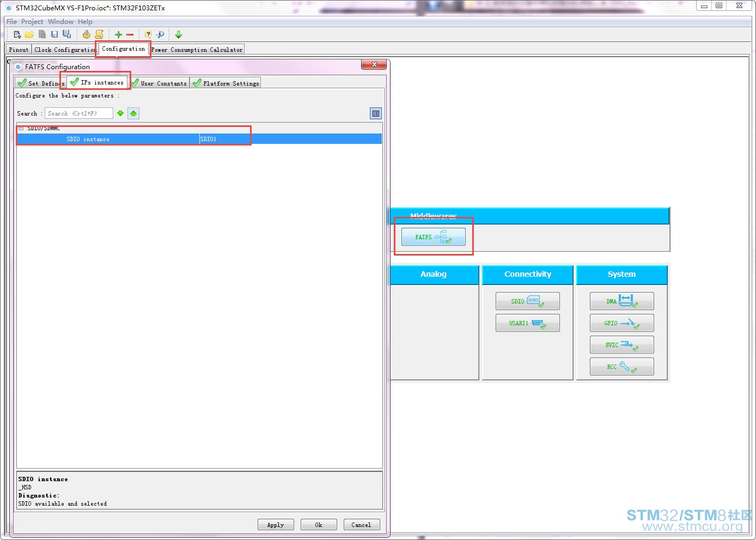This screenshot has height=540, width=756.
Task: Open the Window menu
Action: click(60, 22)
